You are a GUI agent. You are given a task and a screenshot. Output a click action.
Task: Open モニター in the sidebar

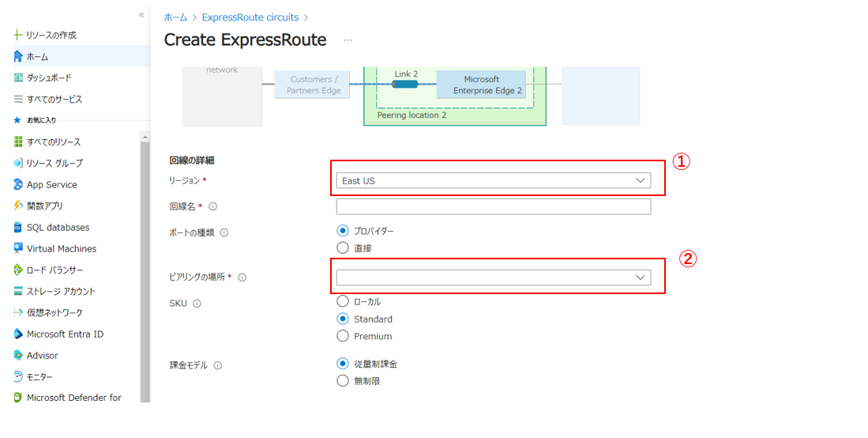click(x=39, y=376)
